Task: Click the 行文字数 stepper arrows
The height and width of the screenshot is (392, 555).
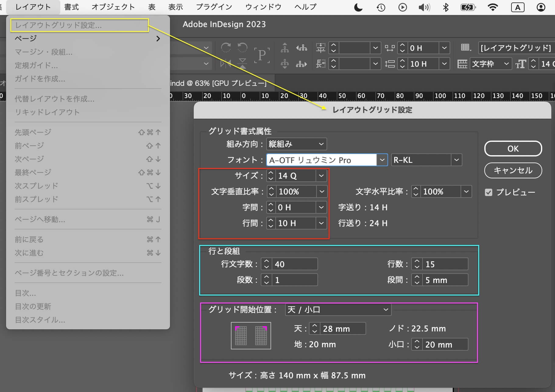Action: 267,264
